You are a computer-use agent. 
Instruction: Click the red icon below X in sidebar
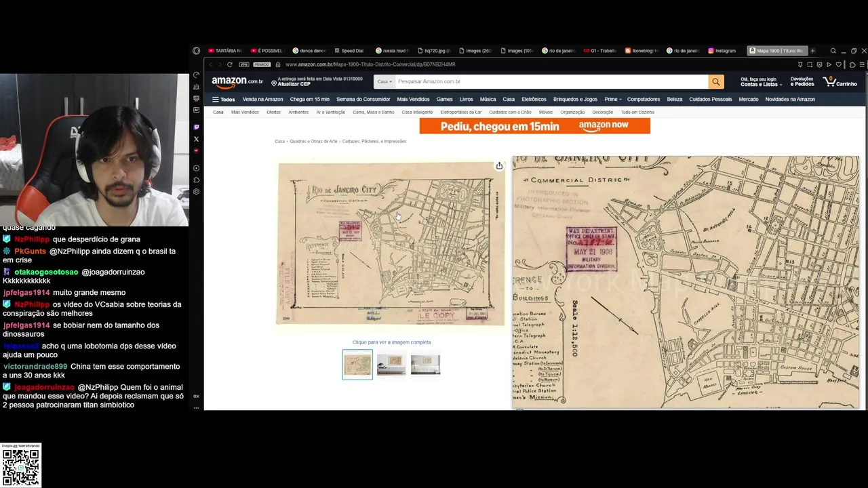tap(197, 150)
